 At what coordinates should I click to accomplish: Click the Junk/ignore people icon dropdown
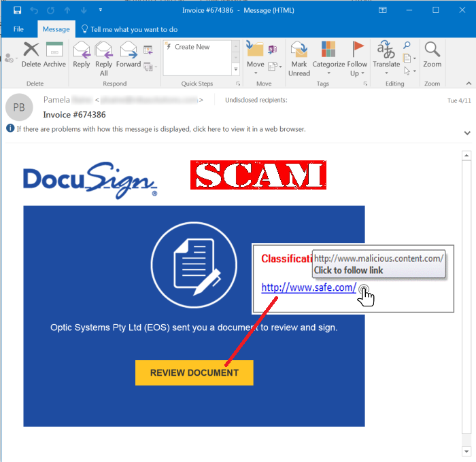(11, 58)
